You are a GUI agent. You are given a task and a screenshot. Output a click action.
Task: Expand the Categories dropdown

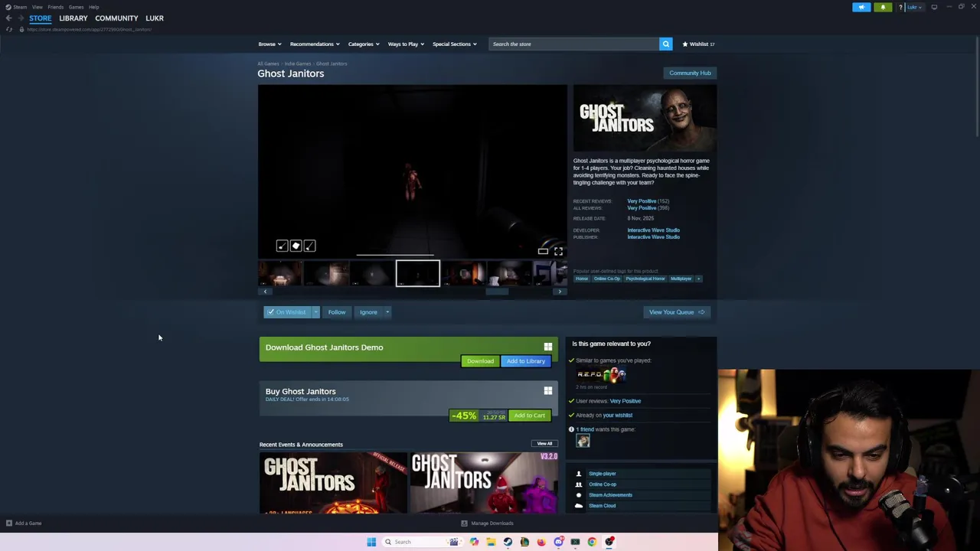point(364,44)
